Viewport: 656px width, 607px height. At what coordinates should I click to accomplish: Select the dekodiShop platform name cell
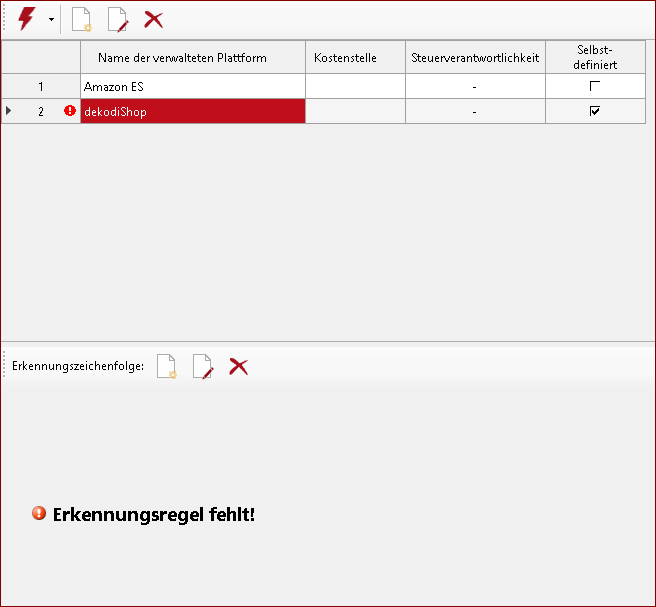[193, 111]
